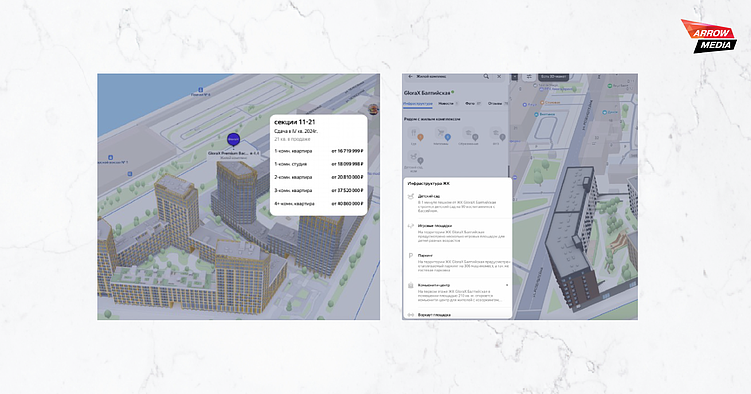This screenshot has height=394, width=751.
Task: Click the 'Коммьюнити-центр' infrastructure item
Action: point(457,292)
